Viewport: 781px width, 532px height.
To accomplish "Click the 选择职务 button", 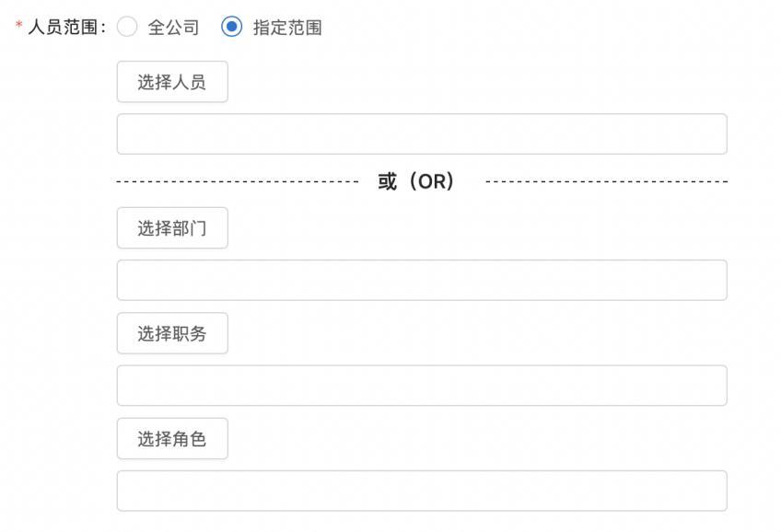I will tap(172, 333).
